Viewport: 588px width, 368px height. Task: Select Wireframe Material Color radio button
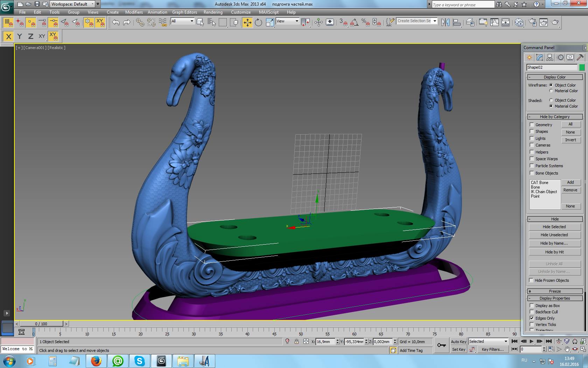(x=551, y=91)
